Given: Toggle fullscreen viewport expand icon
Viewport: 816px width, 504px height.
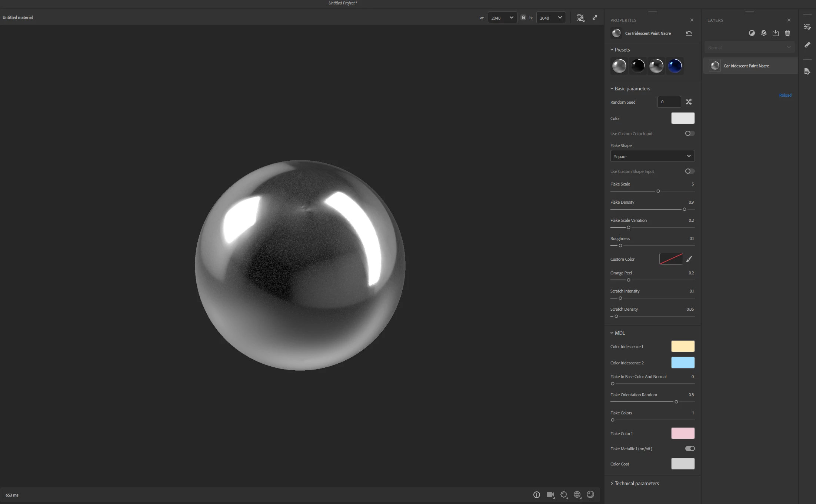Looking at the screenshot, I should (594, 18).
